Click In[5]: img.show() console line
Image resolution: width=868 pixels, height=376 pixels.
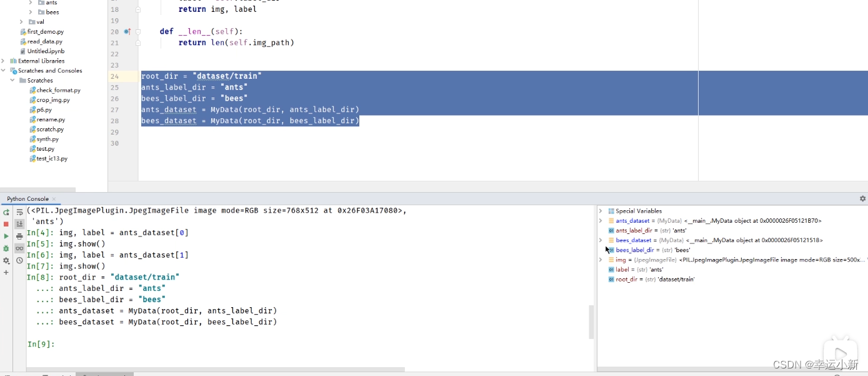66,244
